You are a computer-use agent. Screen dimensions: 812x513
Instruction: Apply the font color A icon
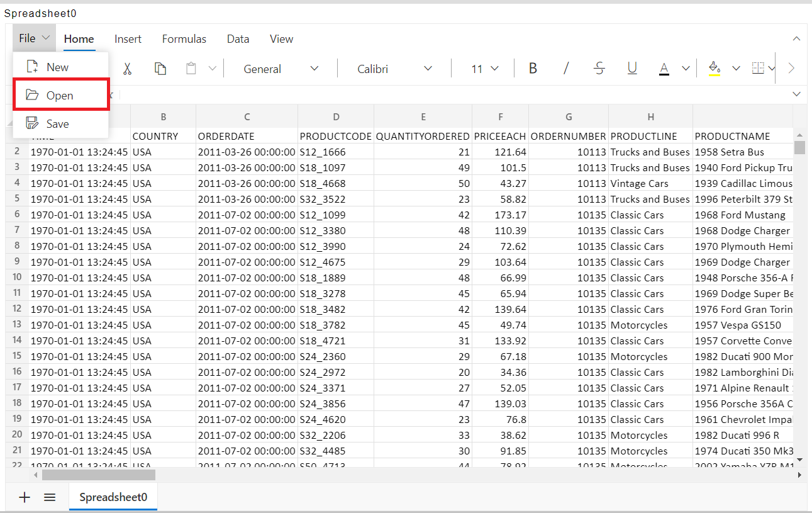pyautogui.click(x=664, y=69)
